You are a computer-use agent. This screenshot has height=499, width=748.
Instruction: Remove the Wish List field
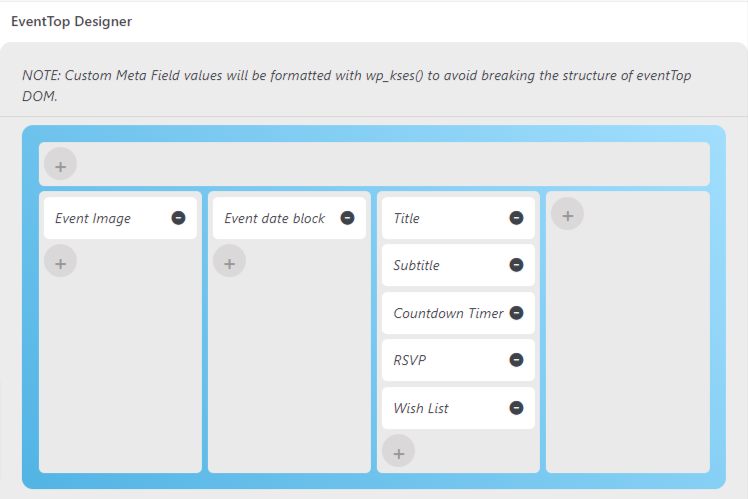pos(516,408)
